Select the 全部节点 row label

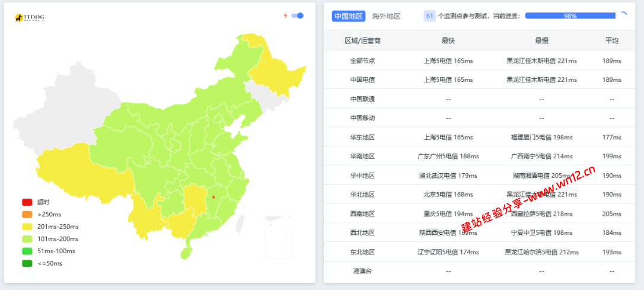pos(363,61)
